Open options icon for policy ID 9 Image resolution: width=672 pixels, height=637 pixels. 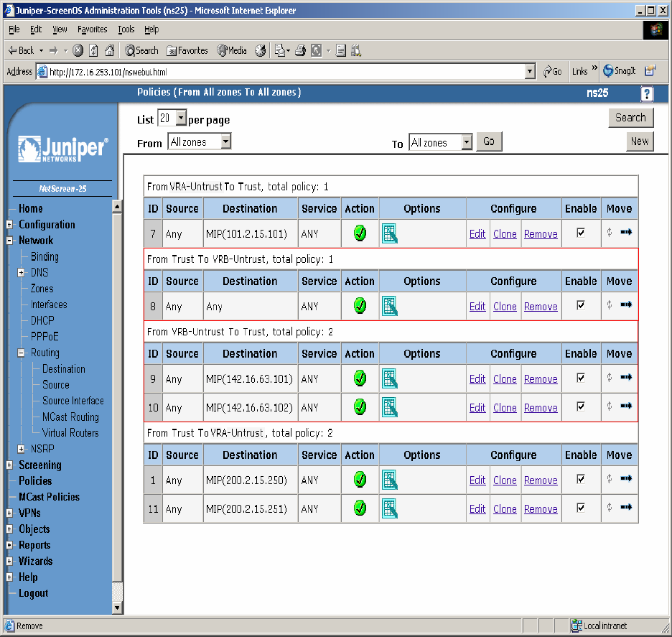point(390,378)
